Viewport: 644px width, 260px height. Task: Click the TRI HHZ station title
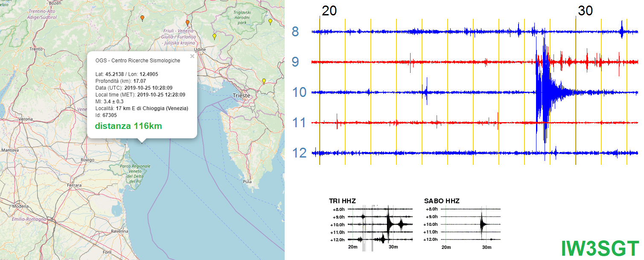(x=342, y=201)
